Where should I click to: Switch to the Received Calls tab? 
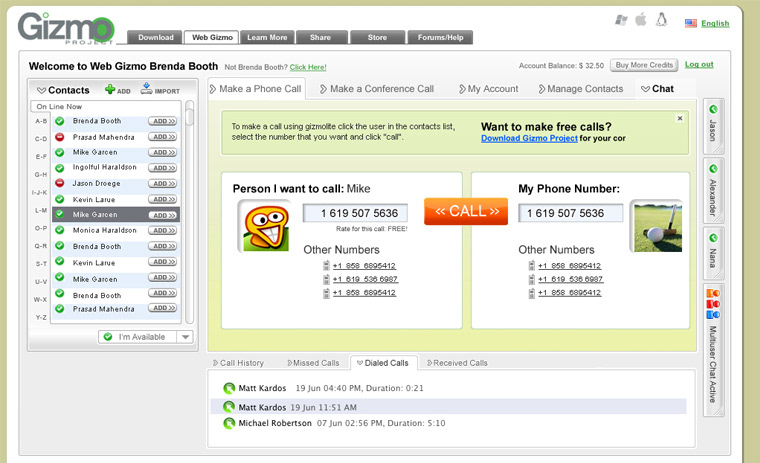click(457, 363)
